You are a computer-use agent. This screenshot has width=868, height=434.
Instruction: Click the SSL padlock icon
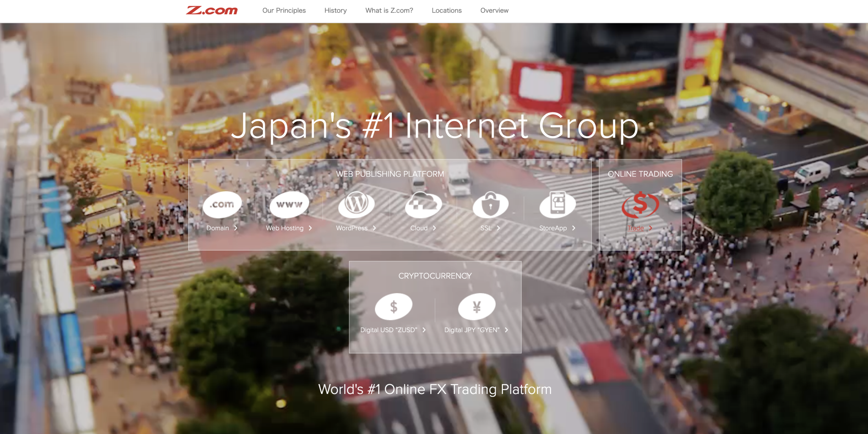[x=490, y=204]
